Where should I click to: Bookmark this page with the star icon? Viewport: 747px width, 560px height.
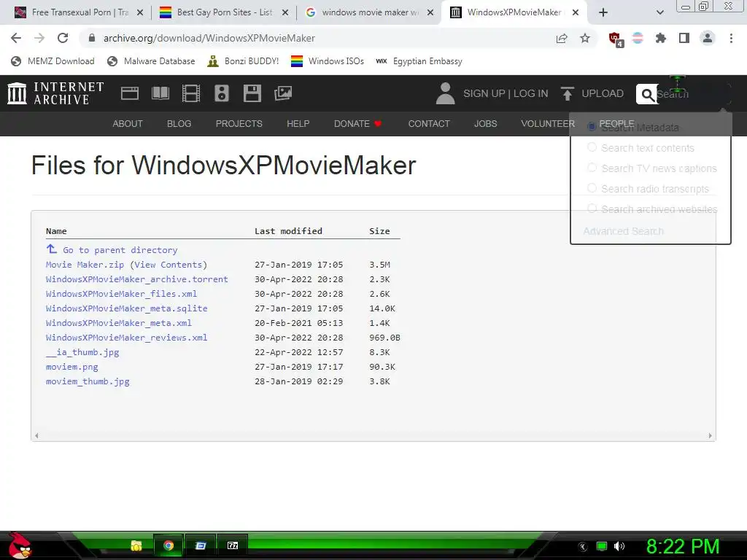(585, 38)
